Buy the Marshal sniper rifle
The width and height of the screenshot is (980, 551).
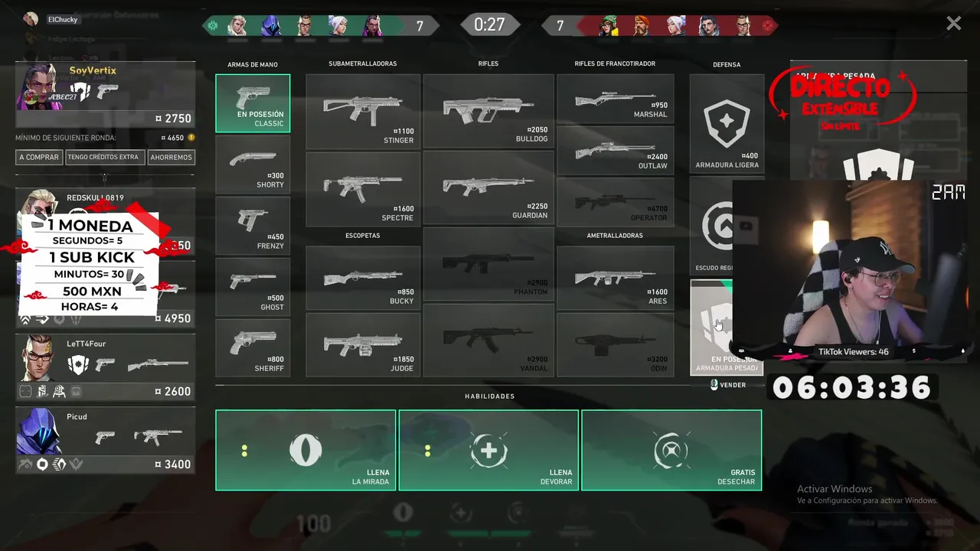pyautogui.click(x=616, y=99)
